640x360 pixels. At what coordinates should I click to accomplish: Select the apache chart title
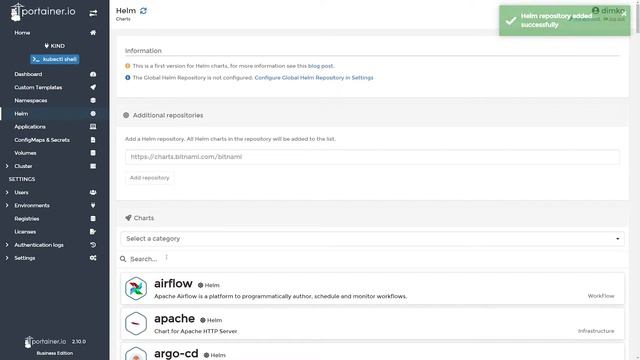point(174,318)
